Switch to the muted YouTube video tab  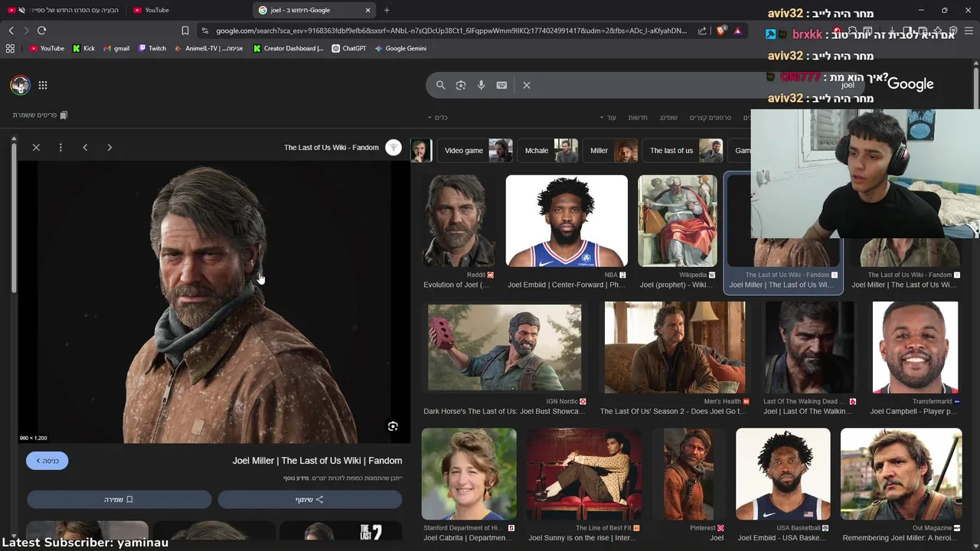click(x=63, y=10)
